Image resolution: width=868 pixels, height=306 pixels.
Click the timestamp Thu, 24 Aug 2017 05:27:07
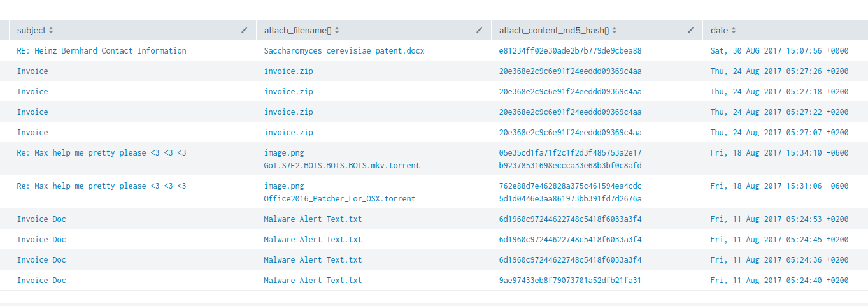pos(779,133)
